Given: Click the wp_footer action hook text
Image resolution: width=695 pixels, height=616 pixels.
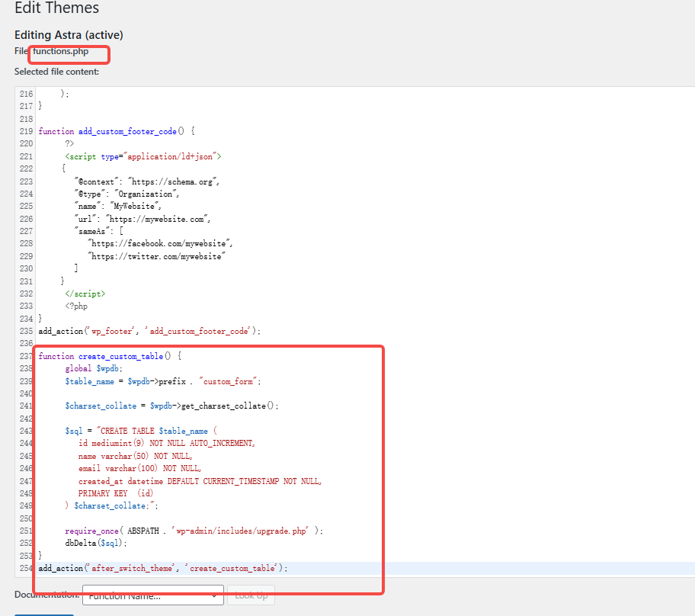Looking at the screenshot, I should (99, 331).
